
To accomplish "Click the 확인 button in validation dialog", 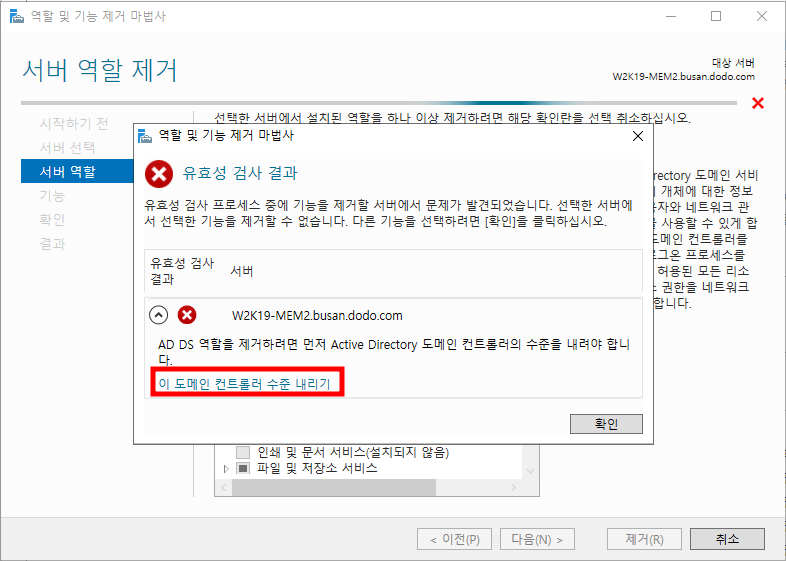I will pyautogui.click(x=606, y=424).
